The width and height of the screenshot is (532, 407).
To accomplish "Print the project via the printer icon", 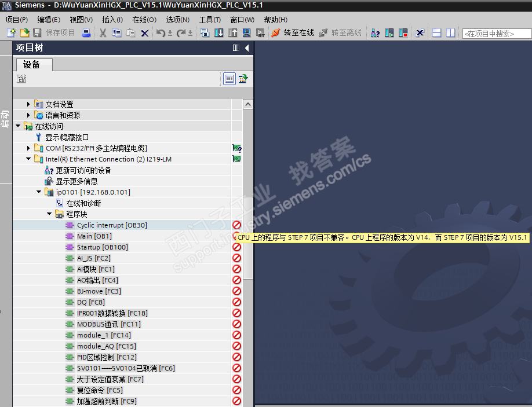I will pyautogui.click(x=86, y=33).
